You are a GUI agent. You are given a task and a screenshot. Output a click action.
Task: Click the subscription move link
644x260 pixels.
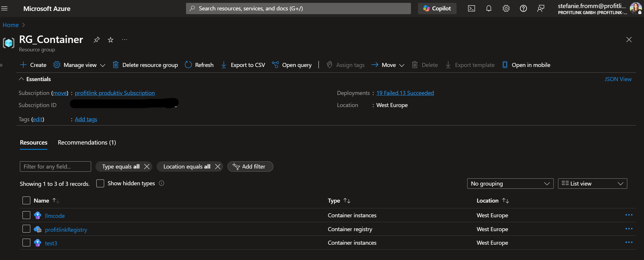[60, 93]
